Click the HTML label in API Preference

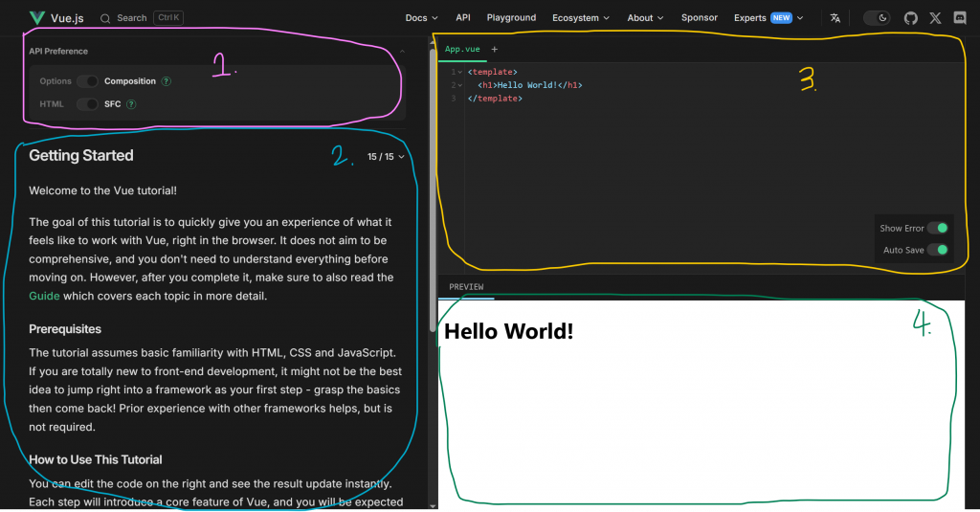tap(52, 104)
